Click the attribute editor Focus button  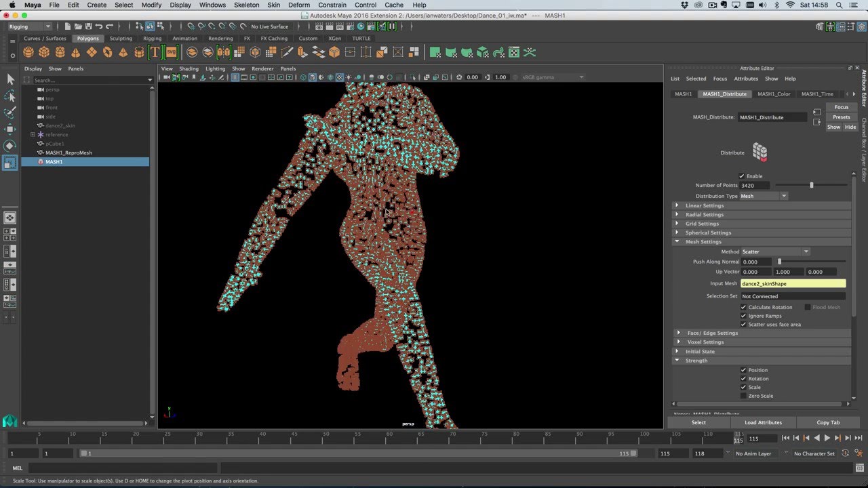[842, 107]
